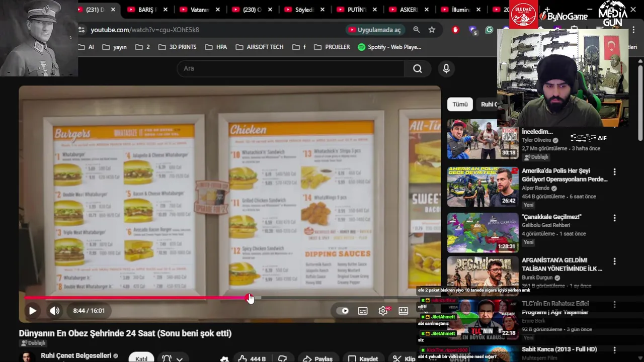The image size is (644, 362).
Task: Switch to the 'Vatanın' browser tab
Action: point(199,10)
